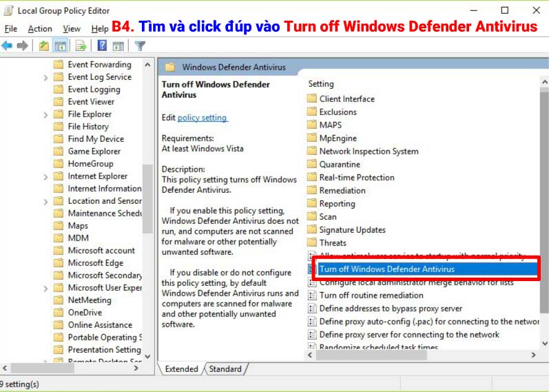Select MDM in the tree

click(x=78, y=238)
